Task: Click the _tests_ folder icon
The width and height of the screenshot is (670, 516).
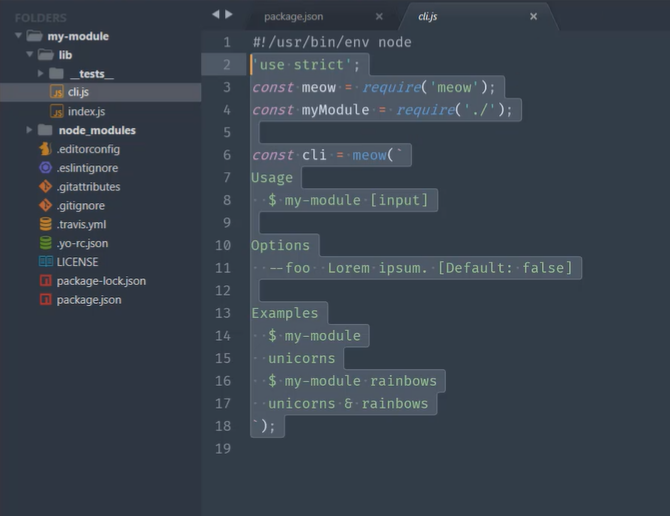Action: click(x=56, y=73)
